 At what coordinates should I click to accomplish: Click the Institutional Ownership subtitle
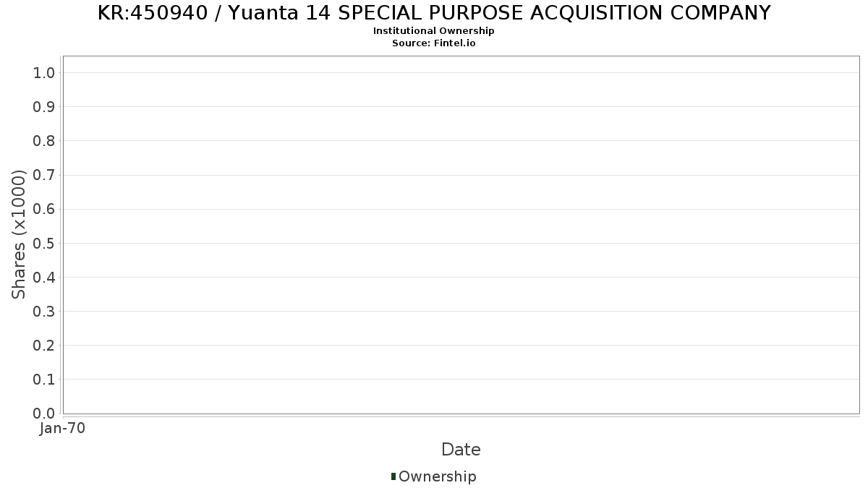click(x=433, y=31)
